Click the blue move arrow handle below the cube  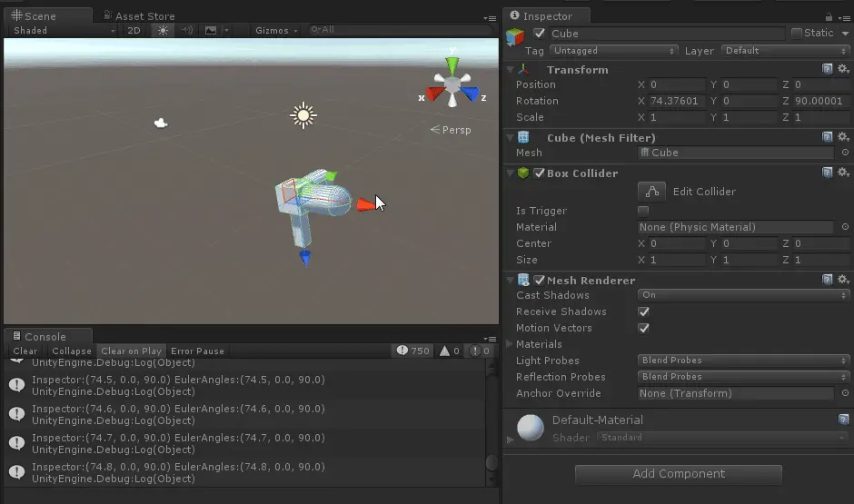[305, 257]
